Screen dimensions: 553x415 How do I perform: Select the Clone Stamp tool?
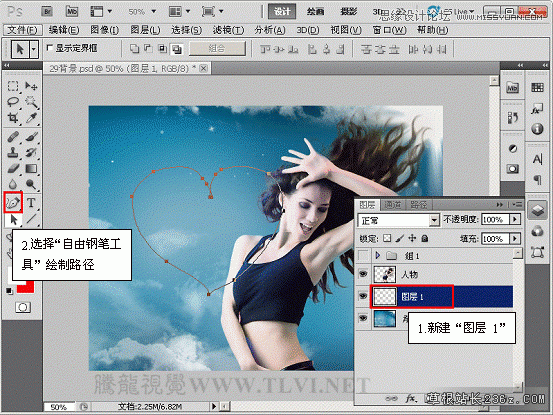13,152
